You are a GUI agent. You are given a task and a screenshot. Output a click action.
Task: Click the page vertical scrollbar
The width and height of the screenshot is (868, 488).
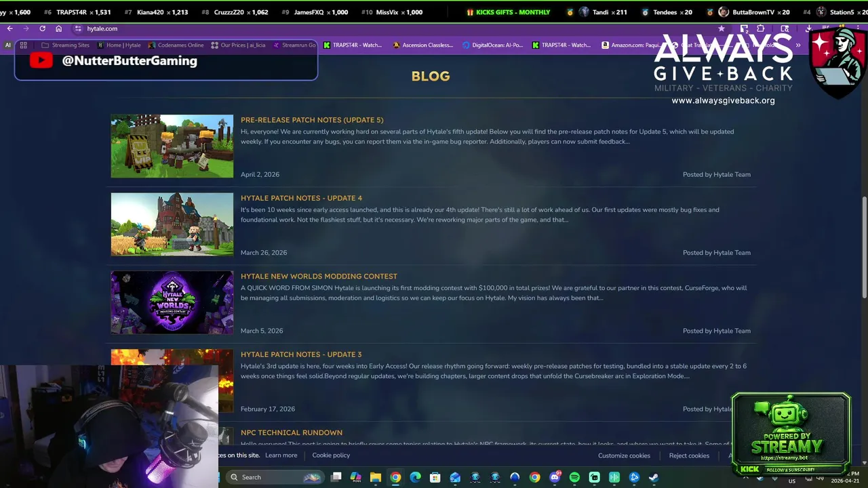click(864, 247)
